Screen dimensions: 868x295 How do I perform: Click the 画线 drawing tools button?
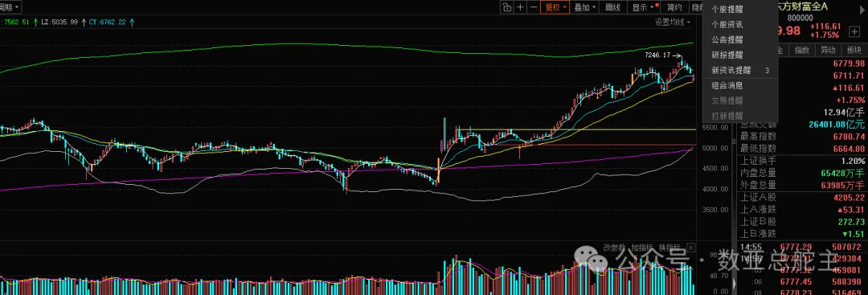(x=613, y=7)
